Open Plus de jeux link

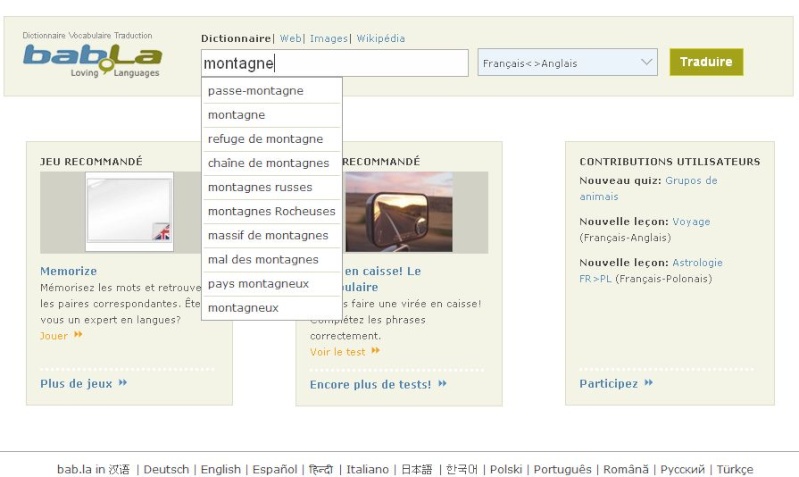(x=76, y=384)
